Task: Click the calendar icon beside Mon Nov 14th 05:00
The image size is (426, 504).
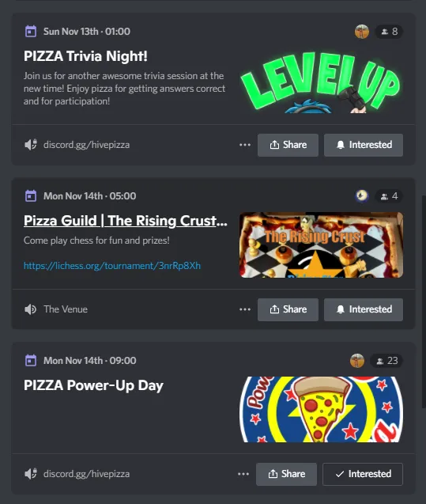Action: (x=31, y=196)
